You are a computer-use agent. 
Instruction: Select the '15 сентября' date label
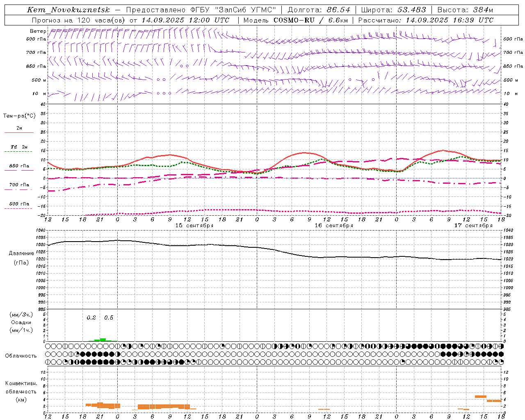pos(194,226)
